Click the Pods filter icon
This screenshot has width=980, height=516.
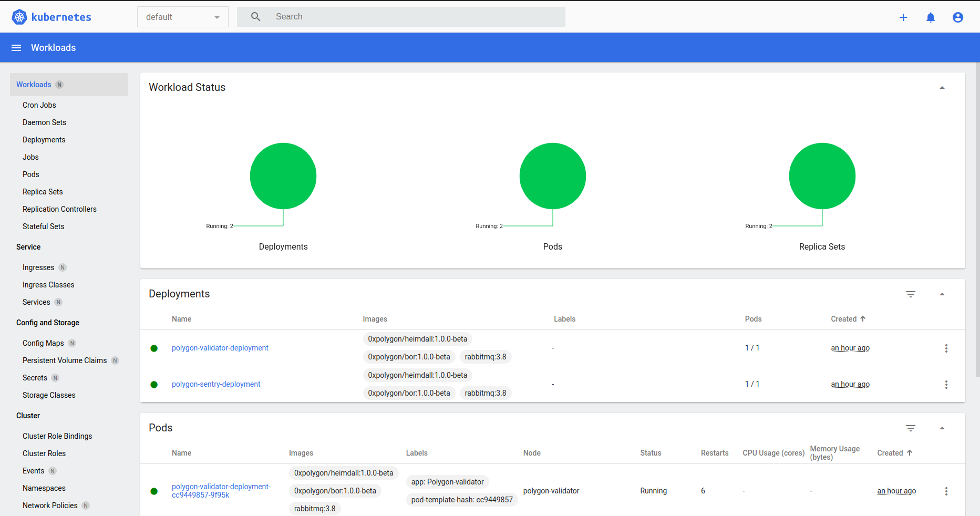911,428
